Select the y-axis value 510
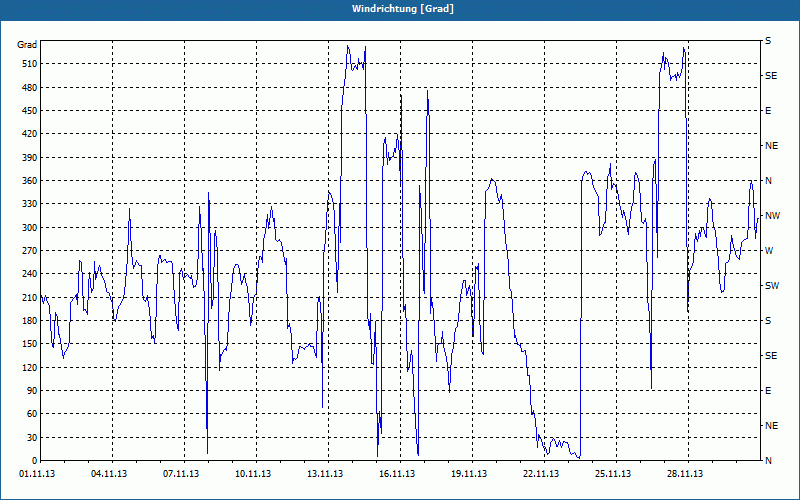 coord(29,64)
